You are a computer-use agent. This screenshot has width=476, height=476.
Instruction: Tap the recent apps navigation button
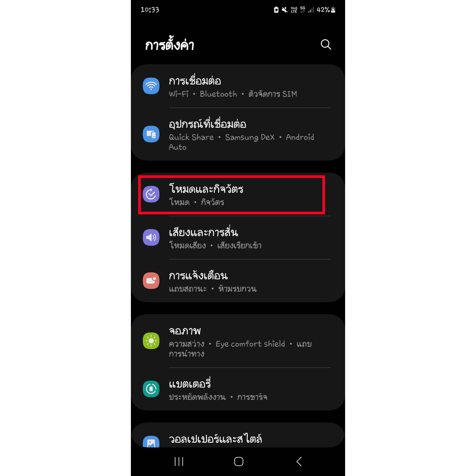(x=179, y=461)
